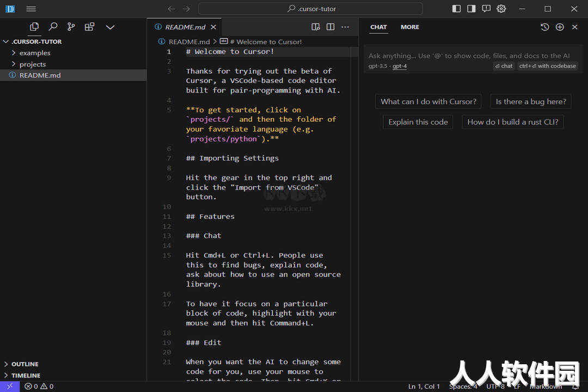Navigate back with the left arrow

(x=171, y=9)
